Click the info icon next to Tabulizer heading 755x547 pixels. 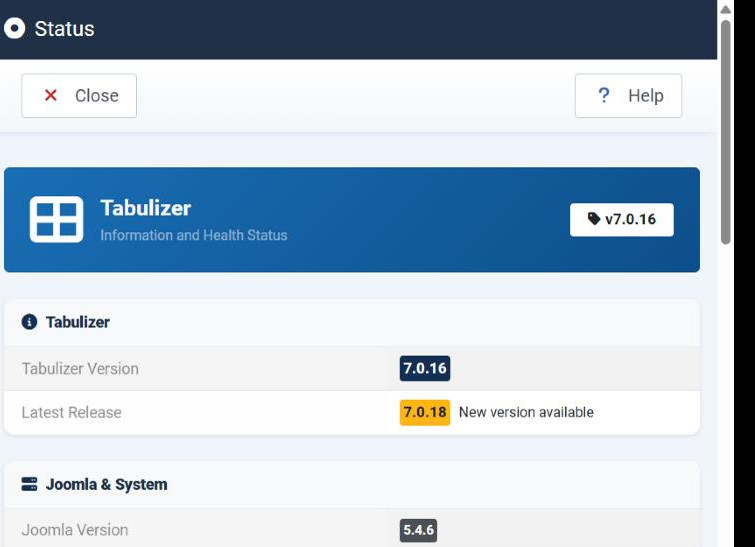point(29,322)
